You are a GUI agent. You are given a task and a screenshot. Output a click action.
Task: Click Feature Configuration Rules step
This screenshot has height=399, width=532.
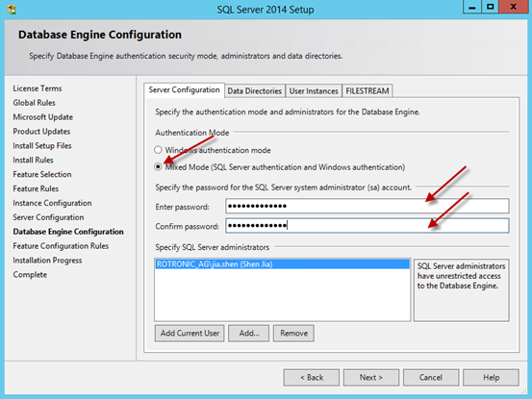click(61, 246)
